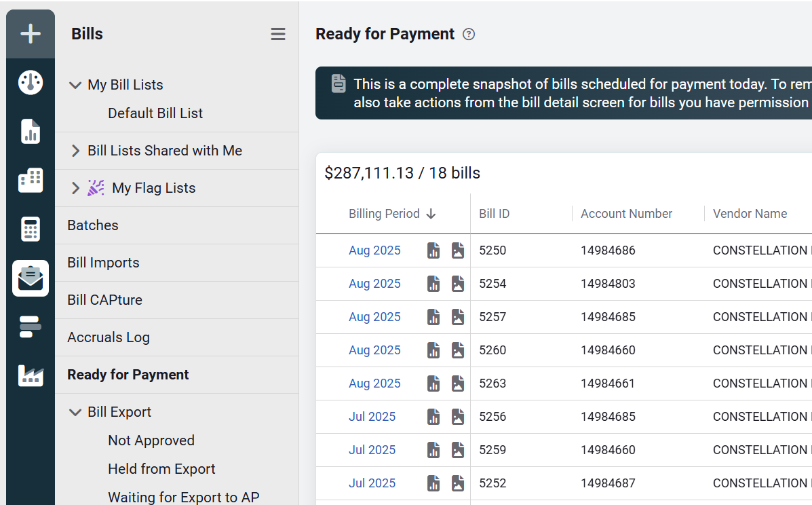Open bill chart icon for bill 5263
Image resolution: width=812 pixels, height=505 pixels.
[433, 384]
